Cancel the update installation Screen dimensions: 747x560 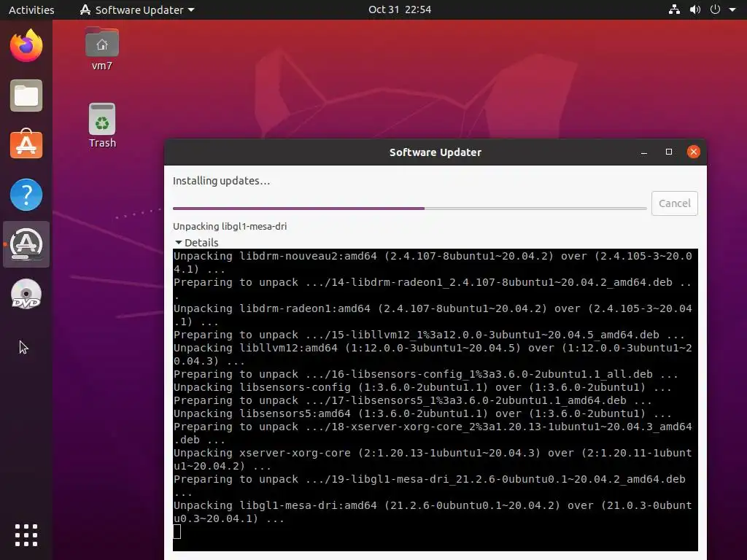point(674,203)
